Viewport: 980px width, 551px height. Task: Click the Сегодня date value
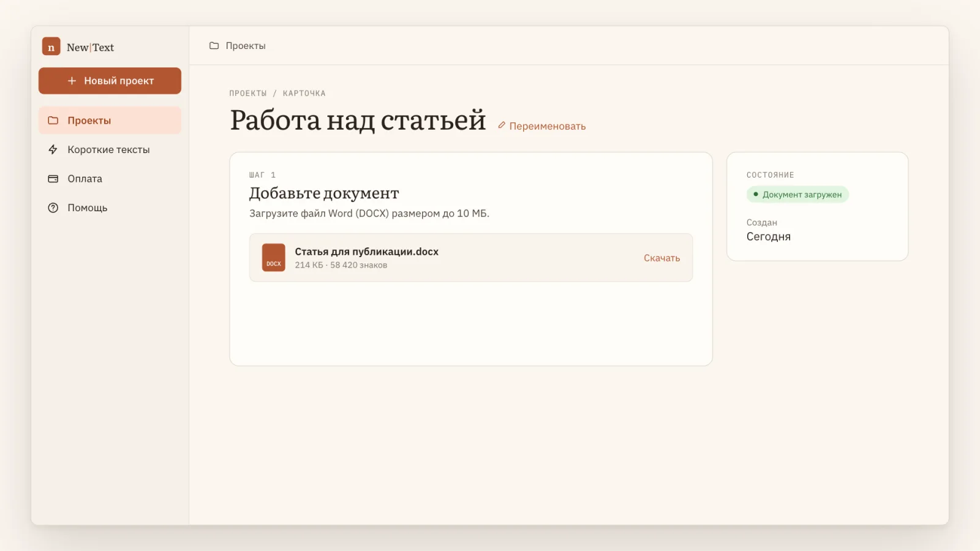pyautogui.click(x=768, y=237)
